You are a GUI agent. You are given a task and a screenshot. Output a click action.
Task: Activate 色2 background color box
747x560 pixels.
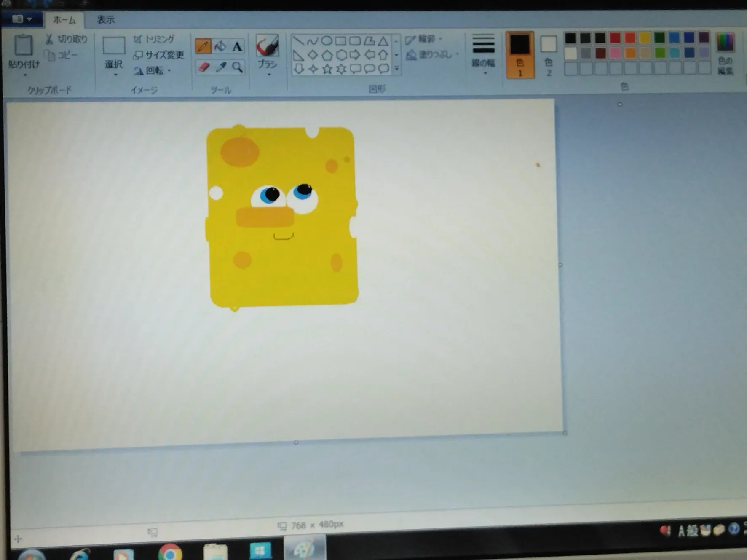tap(549, 55)
